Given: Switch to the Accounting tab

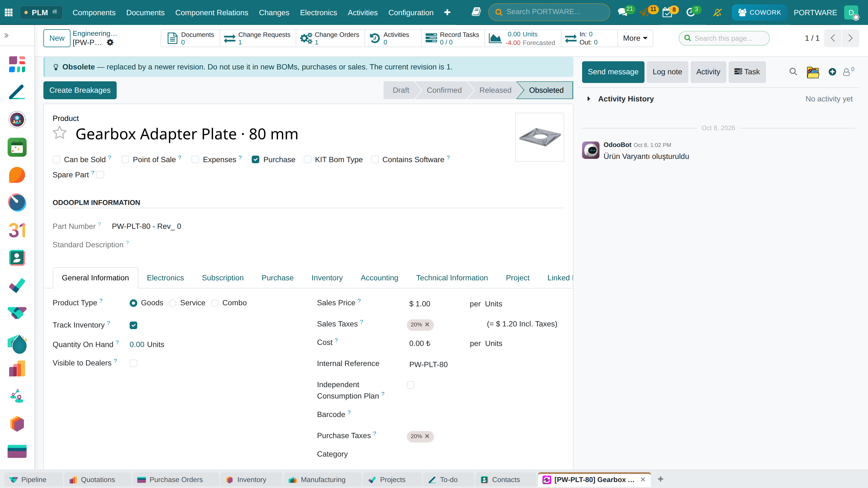Looking at the screenshot, I should tap(379, 278).
